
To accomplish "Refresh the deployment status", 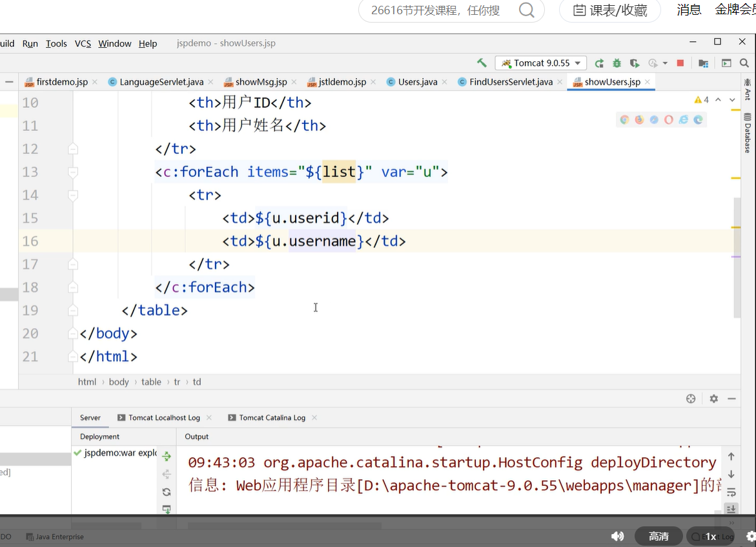I will pos(167,492).
